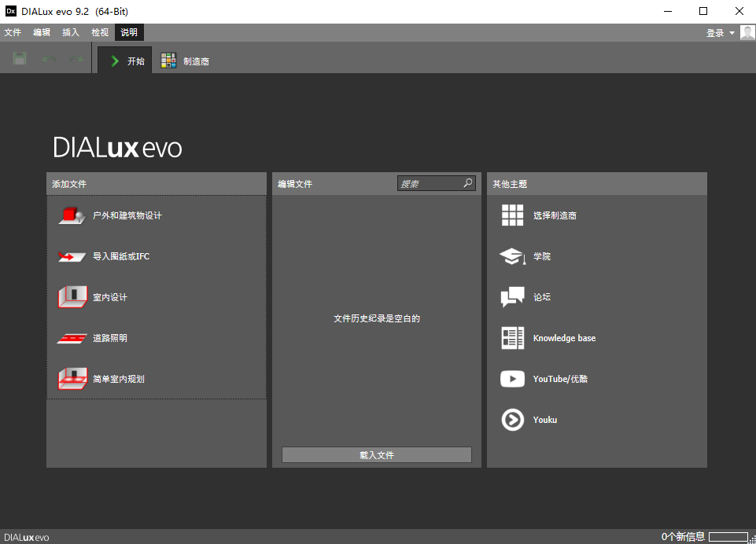756x544 pixels.
Task: Select the indoor design (室内设计) icon
Action: (72, 297)
